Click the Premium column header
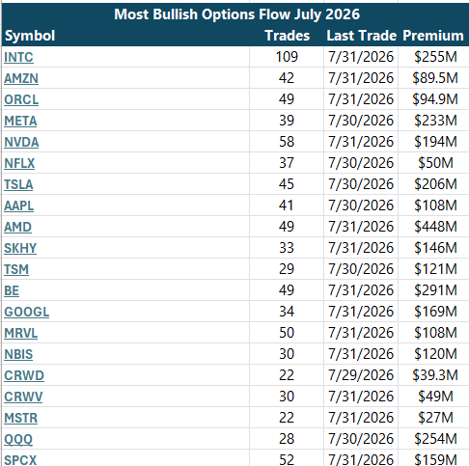 coord(433,36)
